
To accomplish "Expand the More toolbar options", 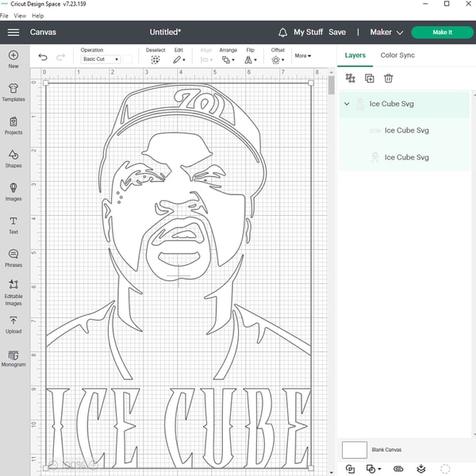I will (x=303, y=56).
